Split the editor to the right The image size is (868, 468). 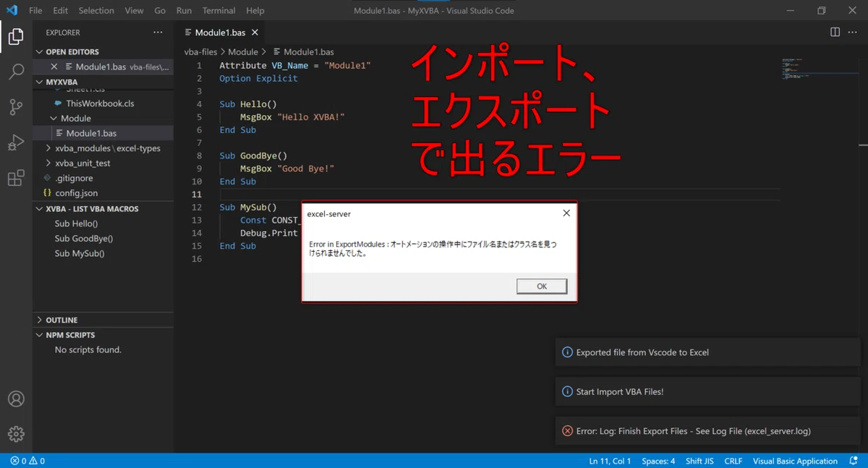(835, 33)
